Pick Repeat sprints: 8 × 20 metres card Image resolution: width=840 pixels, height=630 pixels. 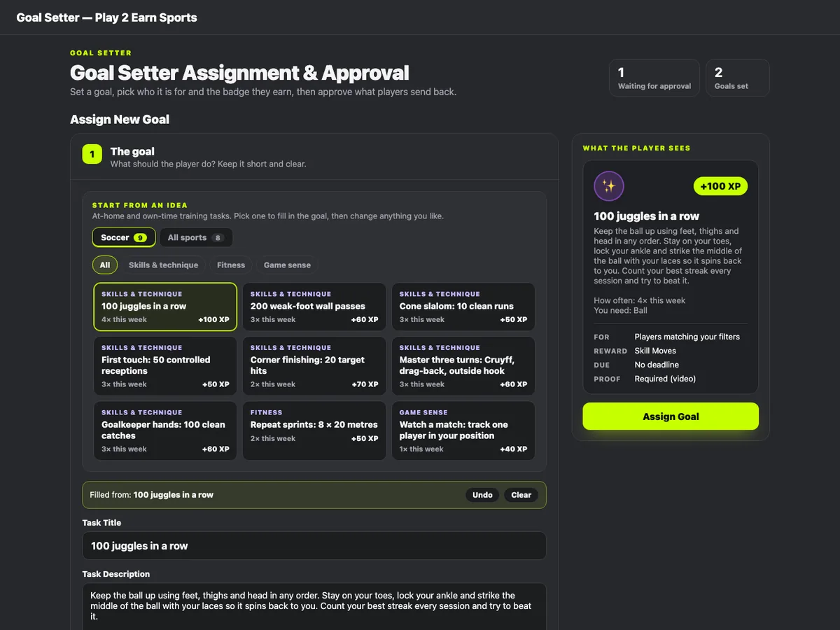click(x=314, y=430)
